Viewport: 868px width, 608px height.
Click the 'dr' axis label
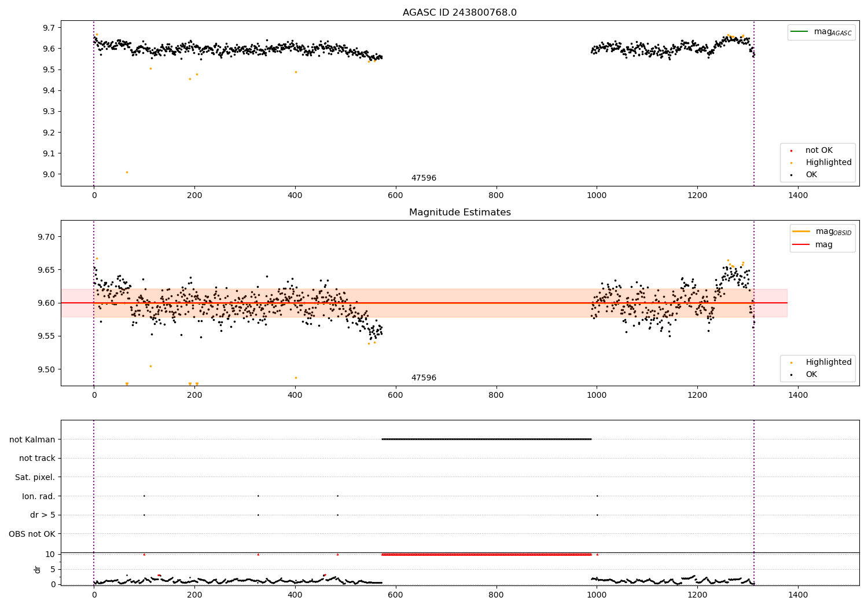point(38,569)
